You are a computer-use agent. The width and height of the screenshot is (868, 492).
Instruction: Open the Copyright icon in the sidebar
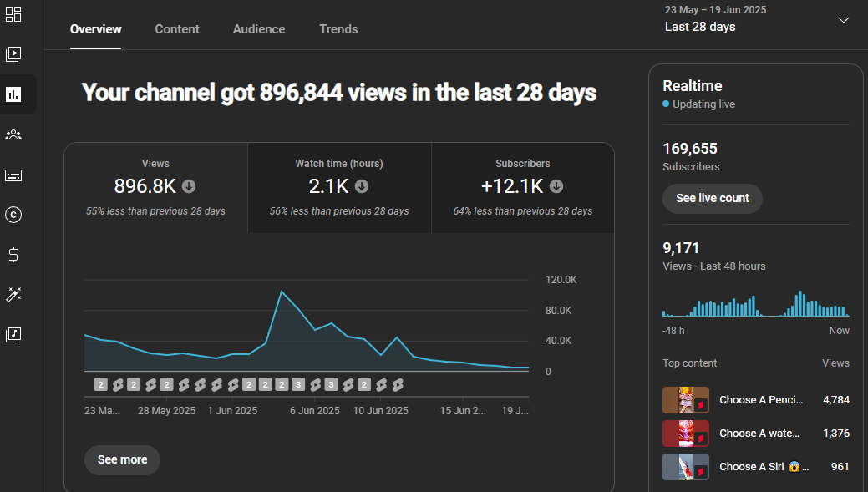click(x=13, y=215)
